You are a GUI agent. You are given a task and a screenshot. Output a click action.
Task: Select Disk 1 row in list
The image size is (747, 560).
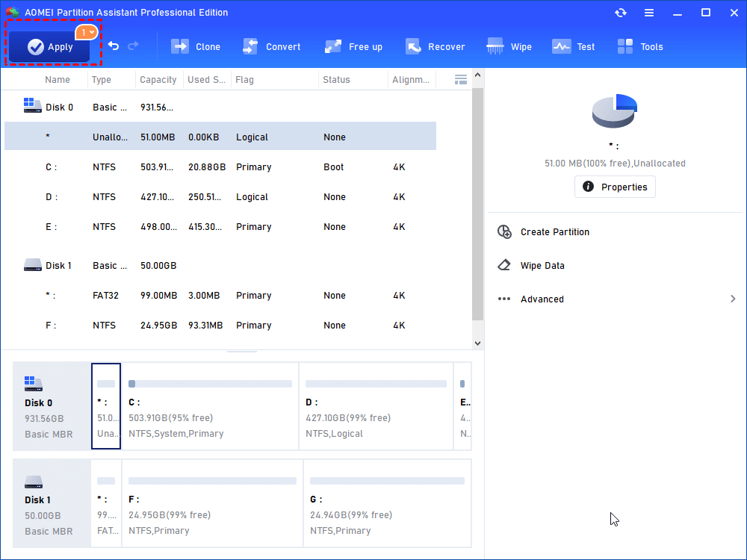[220, 265]
